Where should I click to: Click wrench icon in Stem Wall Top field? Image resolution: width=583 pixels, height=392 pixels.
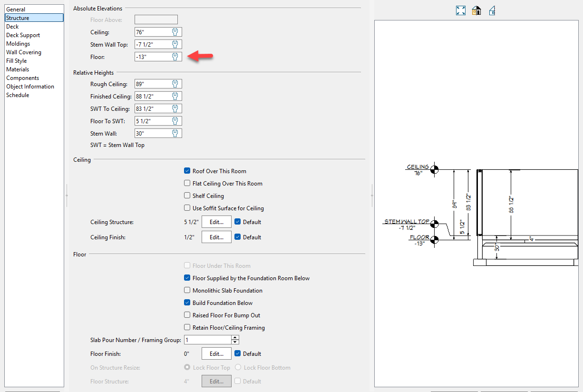[x=175, y=44]
